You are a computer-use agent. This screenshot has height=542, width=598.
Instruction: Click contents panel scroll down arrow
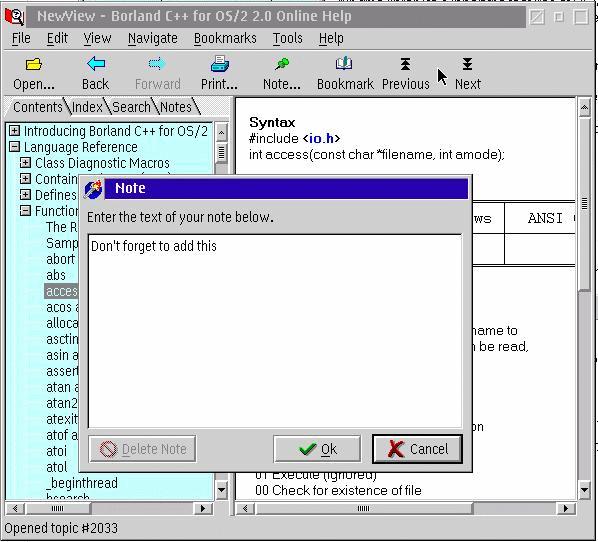pyautogui.click(x=221, y=490)
